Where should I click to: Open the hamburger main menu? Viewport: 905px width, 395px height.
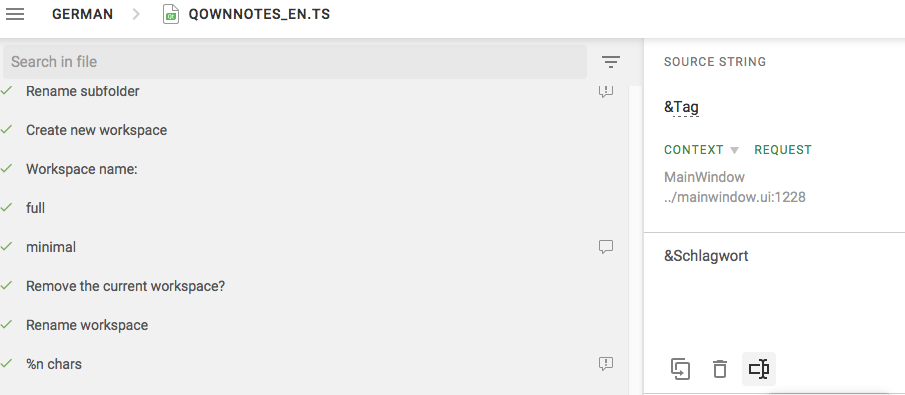coord(15,14)
